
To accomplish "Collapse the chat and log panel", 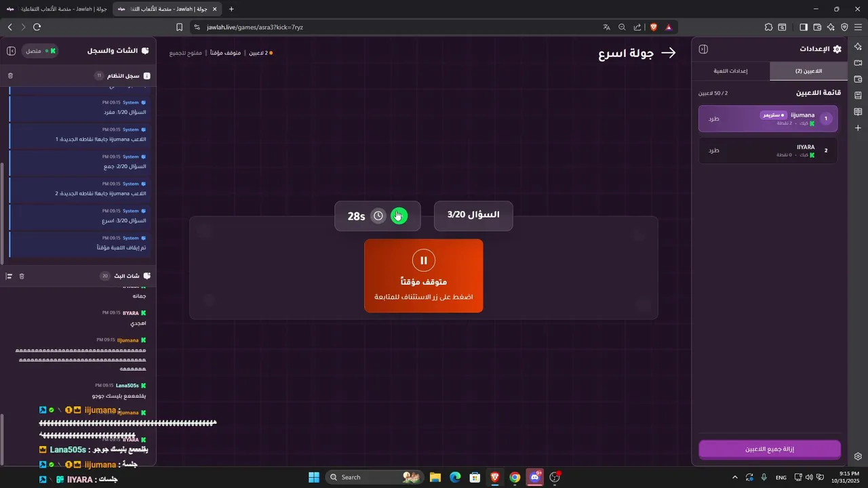I will point(12,51).
